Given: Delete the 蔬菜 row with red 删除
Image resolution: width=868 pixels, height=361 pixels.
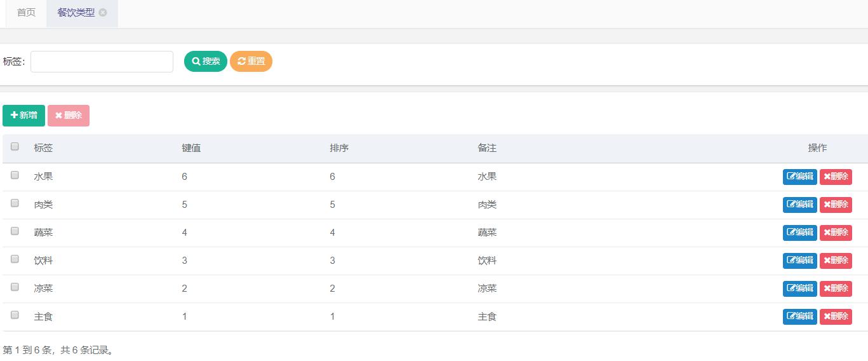Looking at the screenshot, I should (x=836, y=233).
